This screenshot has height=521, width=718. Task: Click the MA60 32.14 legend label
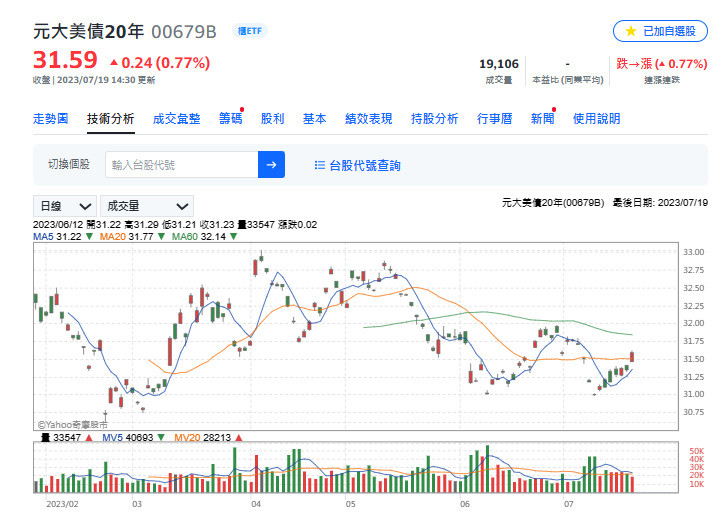pyautogui.click(x=199, y=237)
